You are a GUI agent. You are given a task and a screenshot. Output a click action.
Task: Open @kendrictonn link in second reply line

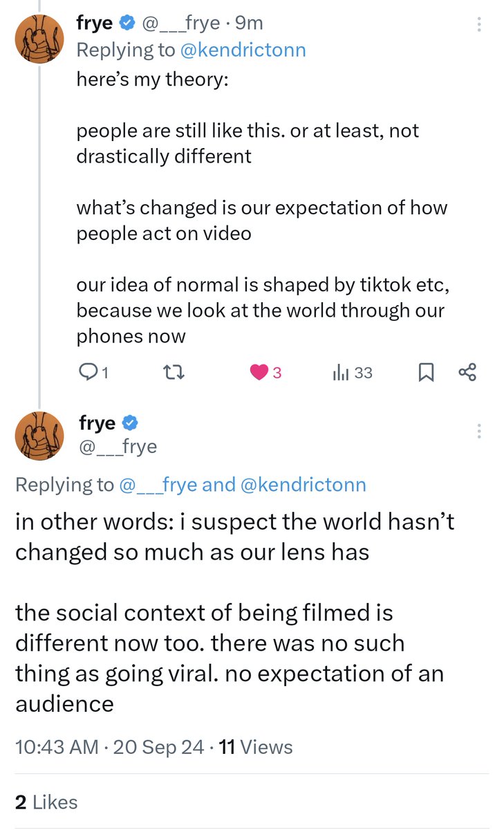tap(303, 485)
